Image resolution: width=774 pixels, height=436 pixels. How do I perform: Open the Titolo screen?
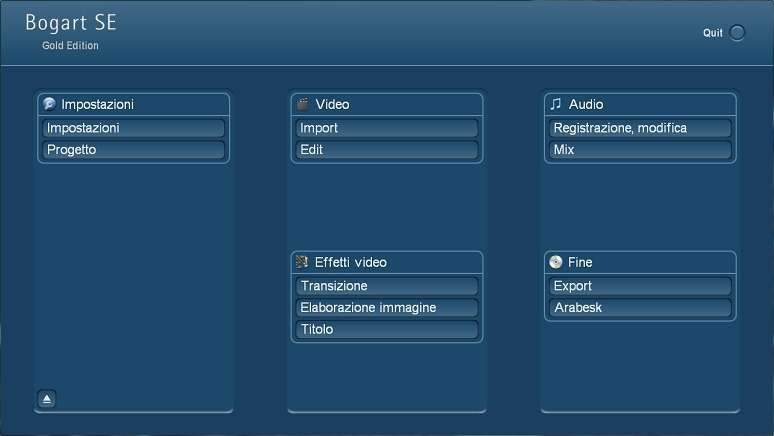click(387, 329)
